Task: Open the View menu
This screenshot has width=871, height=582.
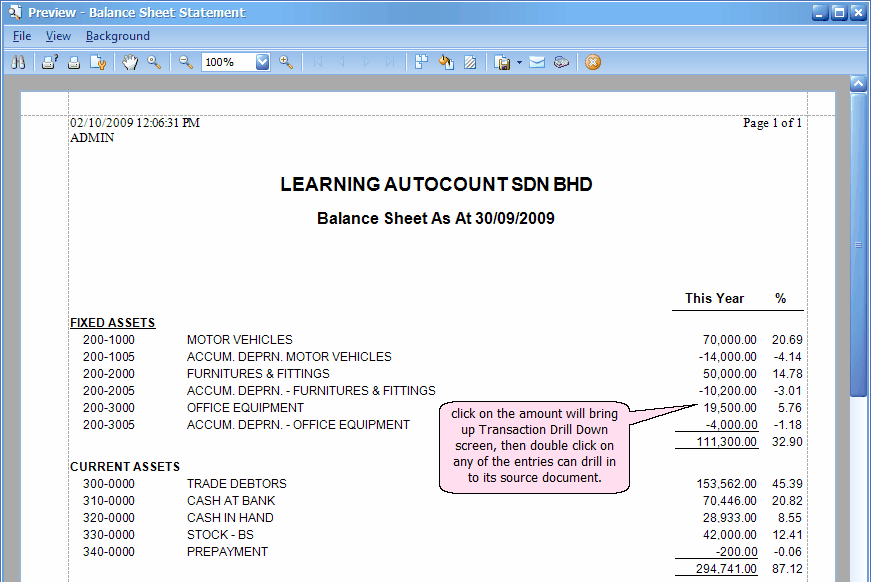Action: (x=58, y=36)
